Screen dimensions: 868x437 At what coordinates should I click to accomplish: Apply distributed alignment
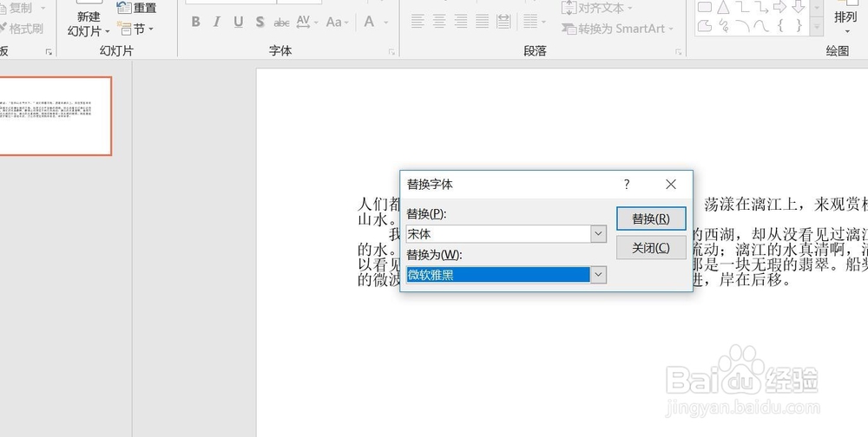(503, 22)
